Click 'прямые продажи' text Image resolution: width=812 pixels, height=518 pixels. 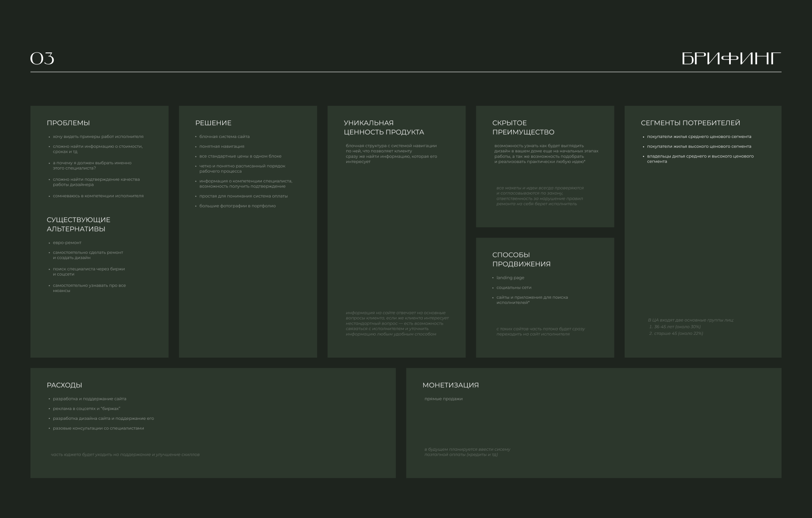443,399
